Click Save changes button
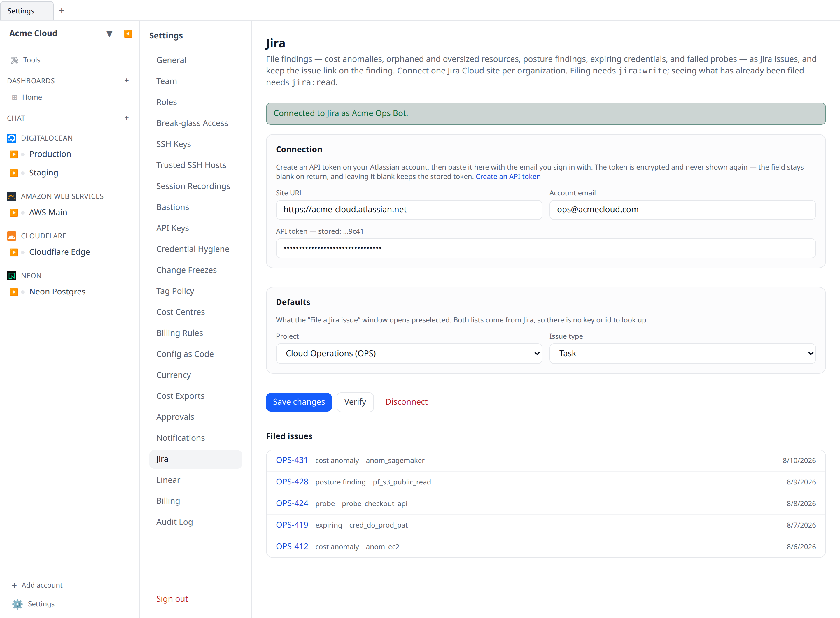The image size is (840, 618). coord(299,402)
